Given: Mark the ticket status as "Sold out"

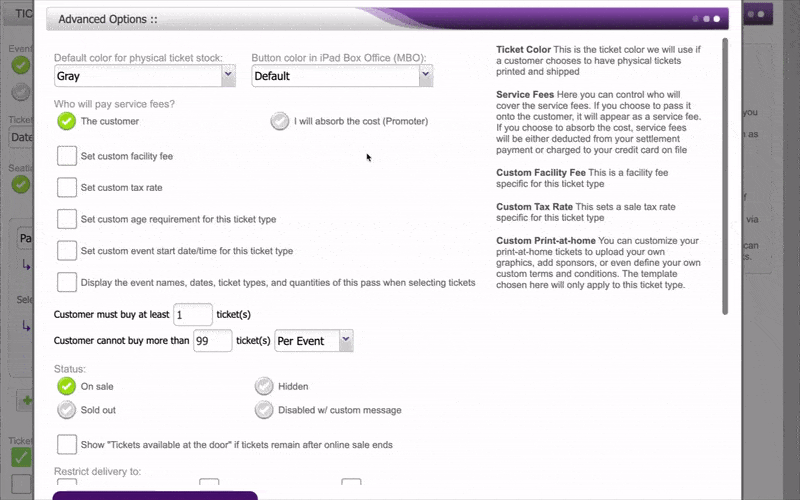Looking at the screenshot, I should tap(67, 410).
